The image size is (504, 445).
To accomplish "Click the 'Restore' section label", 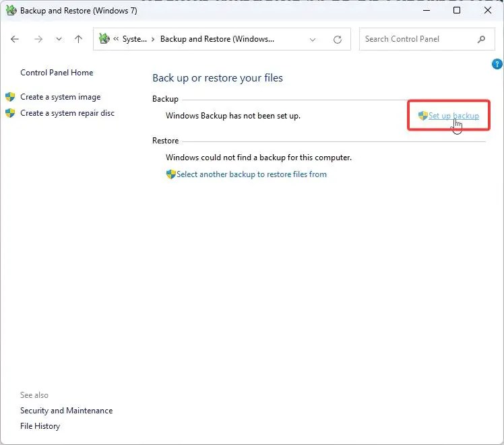I will click(166, 141).
